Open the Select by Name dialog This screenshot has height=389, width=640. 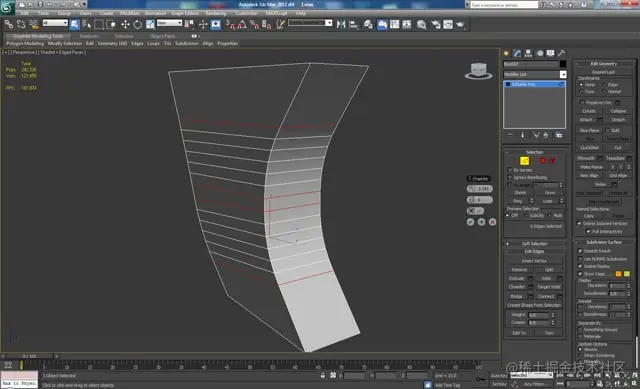pos(87,24)
